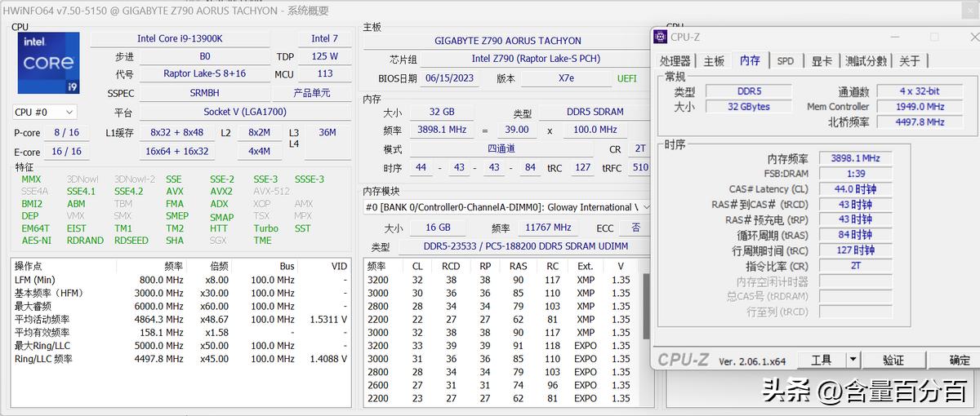Open the 显卡 tab in CPU-Z
The image size is (980, 416).
coord(822,60)
